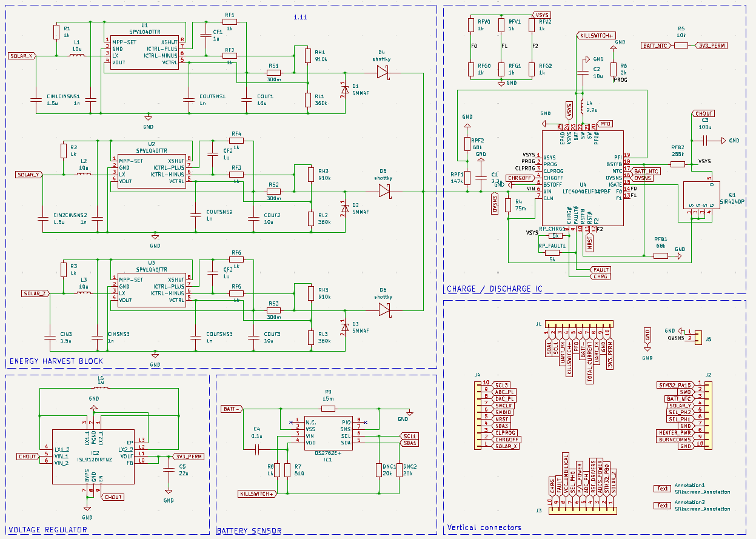Image resolution: width=756 pixels, height=539 pixels.
Task: Select the U4 LTC4040 charger IC
Action: pos(582,178)
